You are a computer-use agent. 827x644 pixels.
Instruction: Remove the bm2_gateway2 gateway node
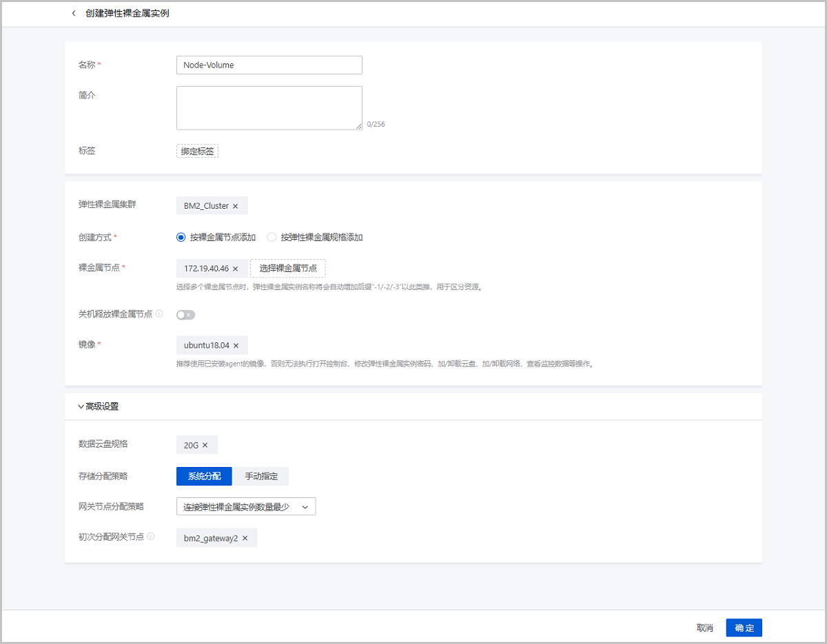coord(245,538)
